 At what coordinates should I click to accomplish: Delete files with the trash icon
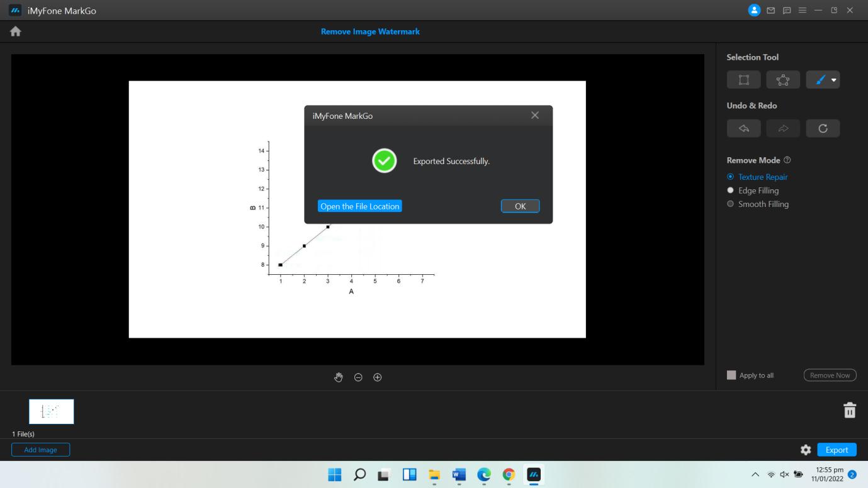click(x=850, y=410)
